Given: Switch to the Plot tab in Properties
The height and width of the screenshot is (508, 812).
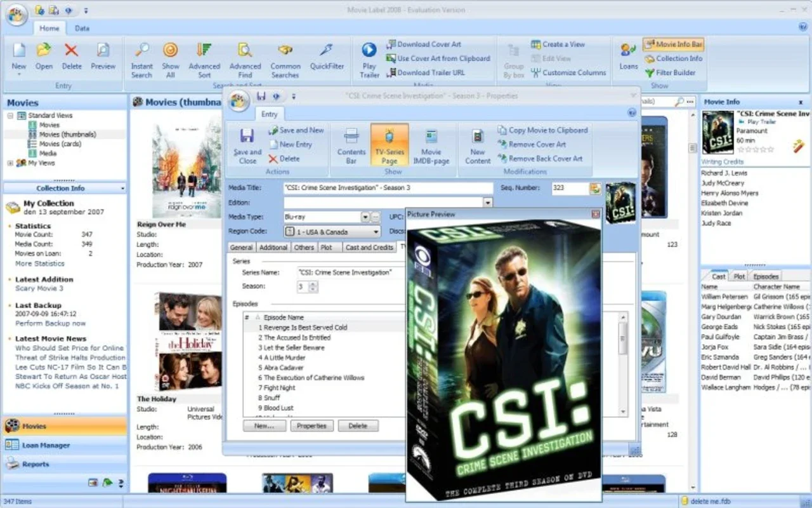Looking at the screenshot, I should coord(326,248).
